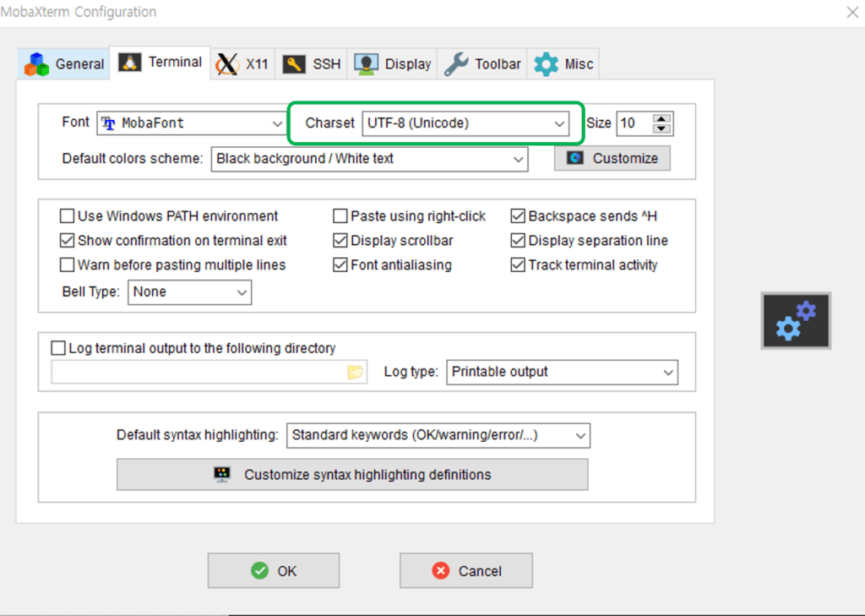Viewport: 865px width, 616px height.
Task: Click the colored cubes General icon
Action: click(36, 64)
